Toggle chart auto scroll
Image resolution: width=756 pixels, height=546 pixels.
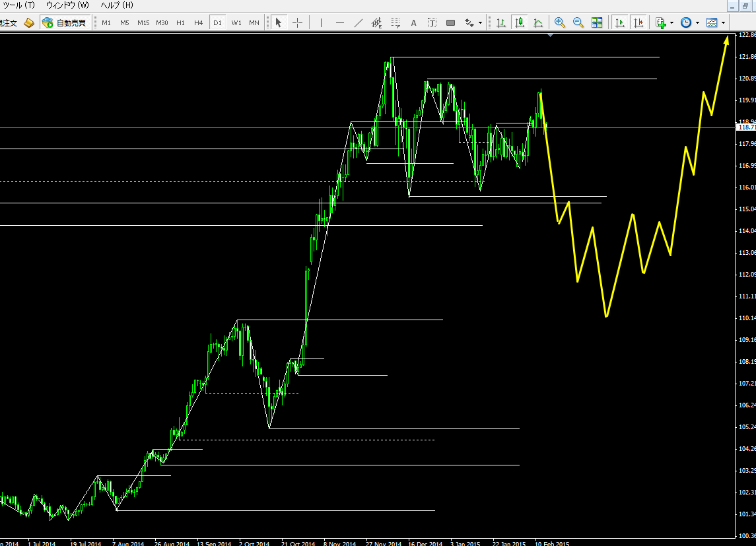[x=620, y=22]
